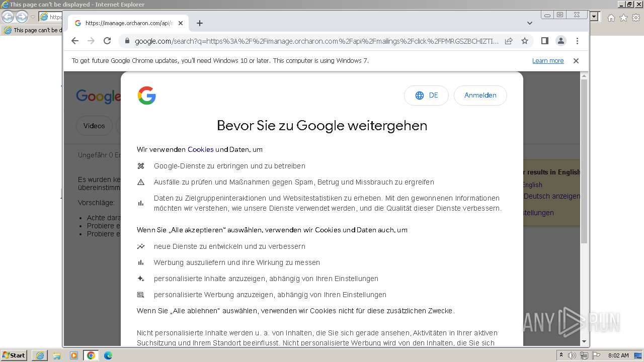
Task: Show hidden system tray icons
Action: [561, 355]
